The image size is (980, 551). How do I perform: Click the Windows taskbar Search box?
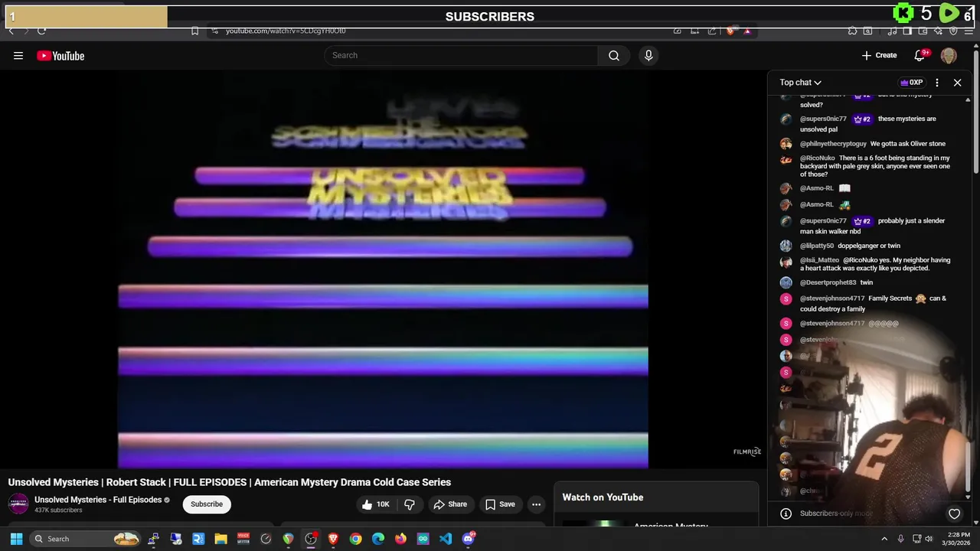(x=86, y=539)
